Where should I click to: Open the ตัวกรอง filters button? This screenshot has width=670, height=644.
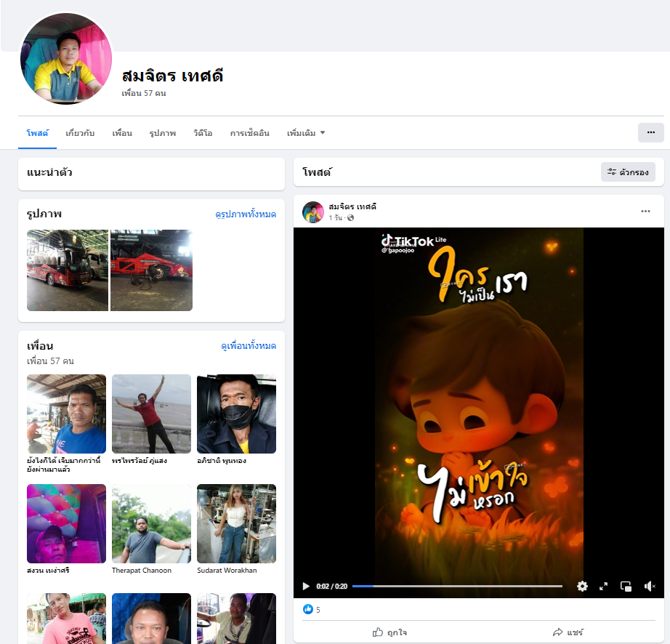(628, 172)
